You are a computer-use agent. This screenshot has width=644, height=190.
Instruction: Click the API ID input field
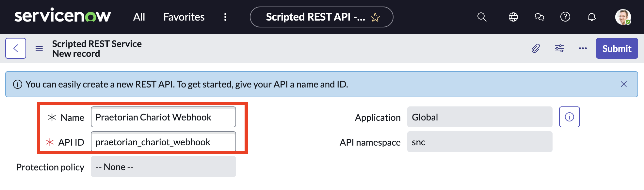pyautogui.click(x=163, y=142)
